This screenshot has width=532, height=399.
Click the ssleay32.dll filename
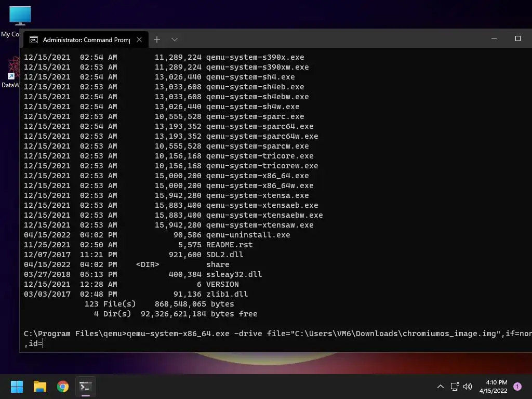pyautogui.click(x=234, y=274)
